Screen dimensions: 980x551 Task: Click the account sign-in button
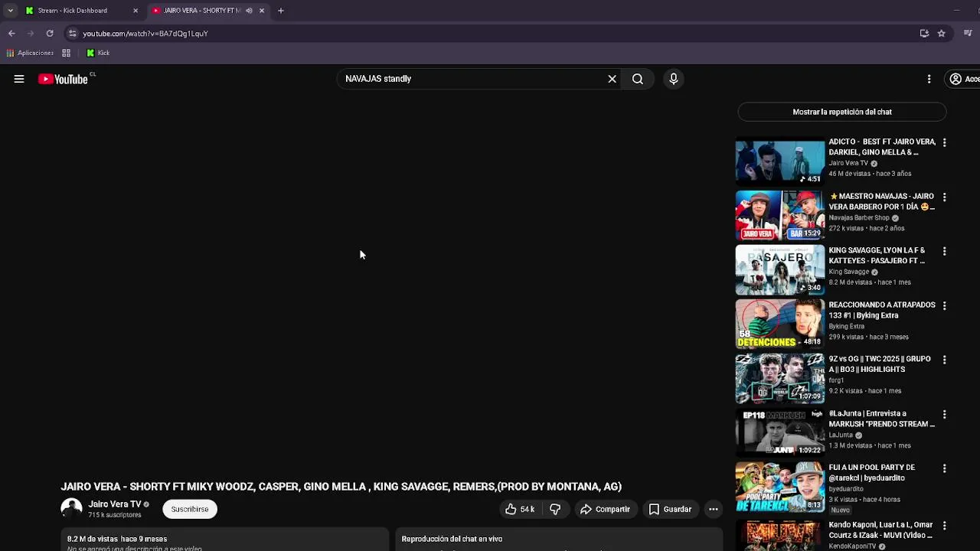pyautogui.click(x=963, y=79)
